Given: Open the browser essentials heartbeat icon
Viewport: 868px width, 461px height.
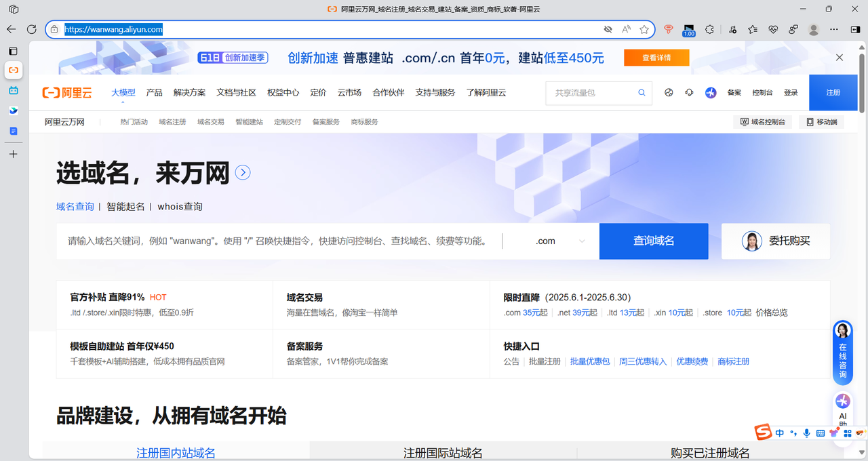Looking at the screenshot, I should [773, 29].
